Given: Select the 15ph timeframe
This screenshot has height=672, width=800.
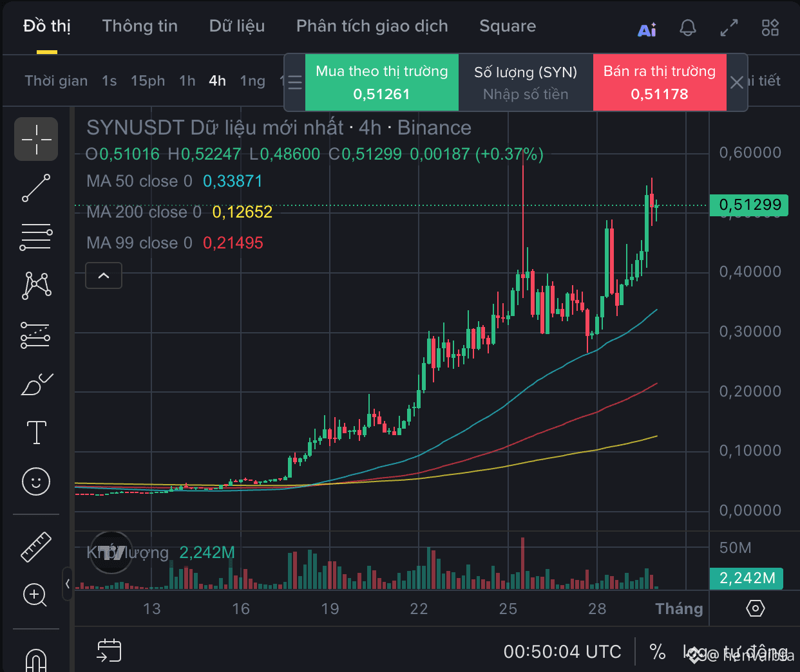Looking at the screenshot, I should pos(148,81).
